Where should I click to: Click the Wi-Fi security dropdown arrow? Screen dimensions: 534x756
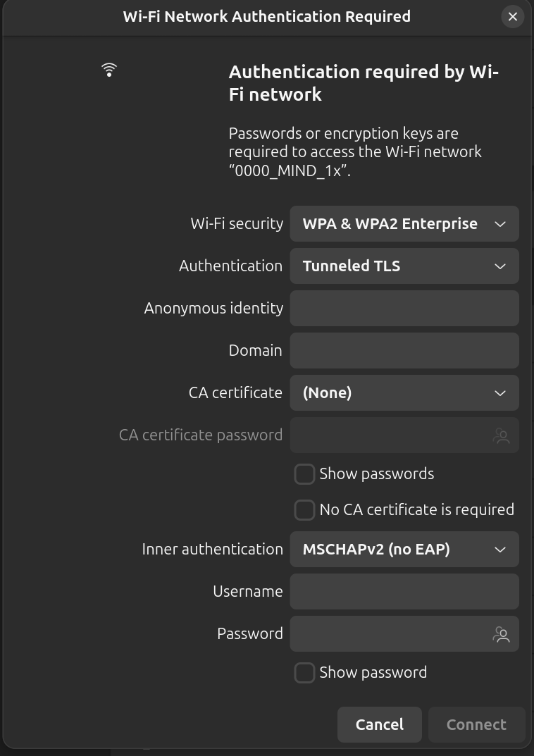[500, 224]
